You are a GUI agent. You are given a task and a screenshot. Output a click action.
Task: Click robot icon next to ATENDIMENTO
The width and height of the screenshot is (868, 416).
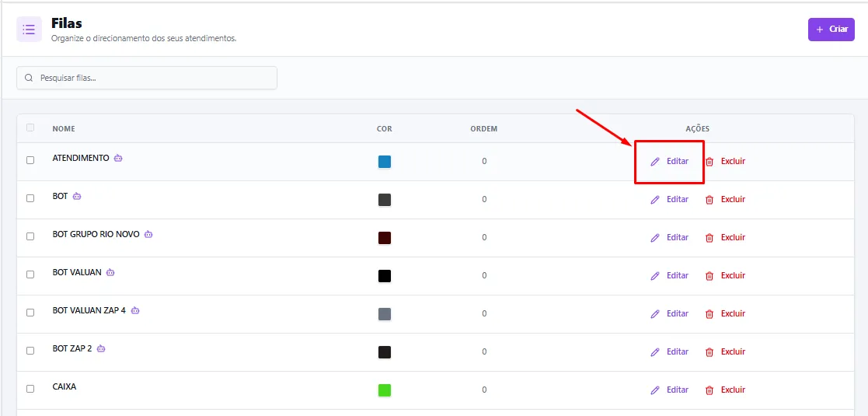[118, 158]
